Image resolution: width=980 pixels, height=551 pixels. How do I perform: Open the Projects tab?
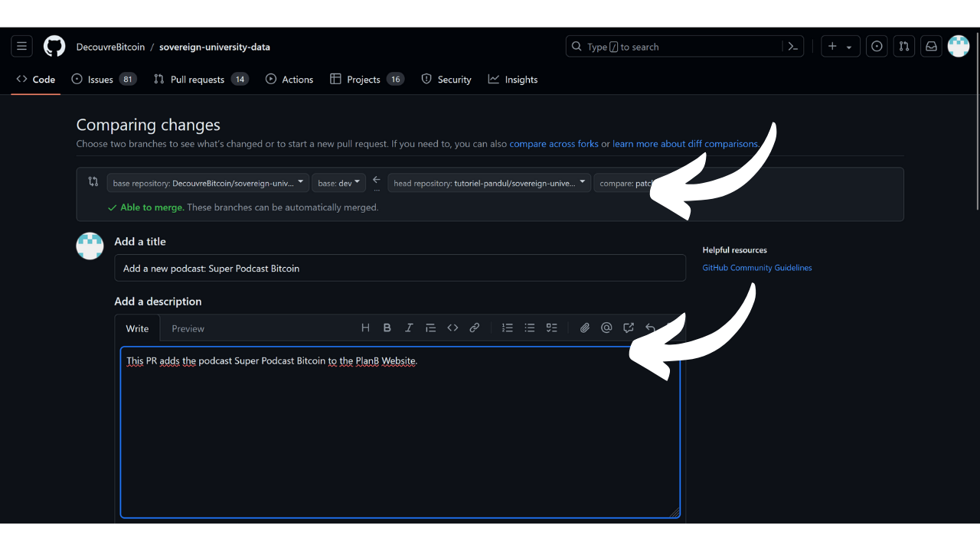pyautogui.click(x=367, y=80)
